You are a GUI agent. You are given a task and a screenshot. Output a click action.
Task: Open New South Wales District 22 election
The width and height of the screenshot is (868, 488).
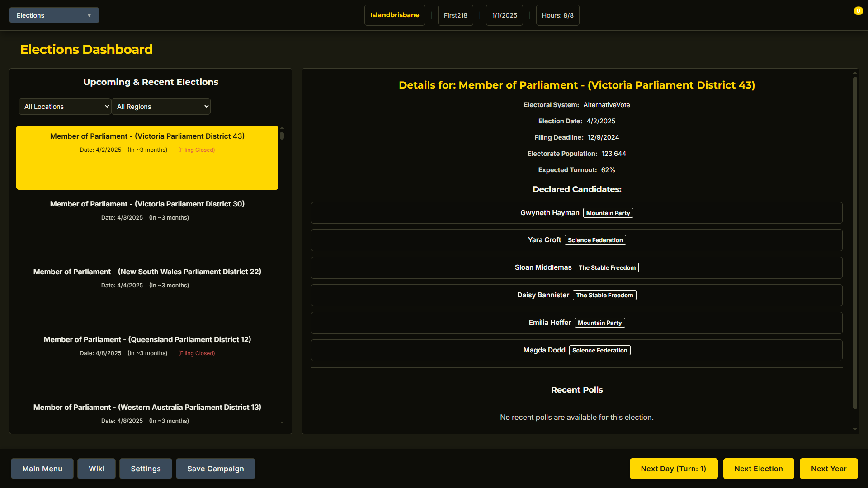[x=147, y=278]
